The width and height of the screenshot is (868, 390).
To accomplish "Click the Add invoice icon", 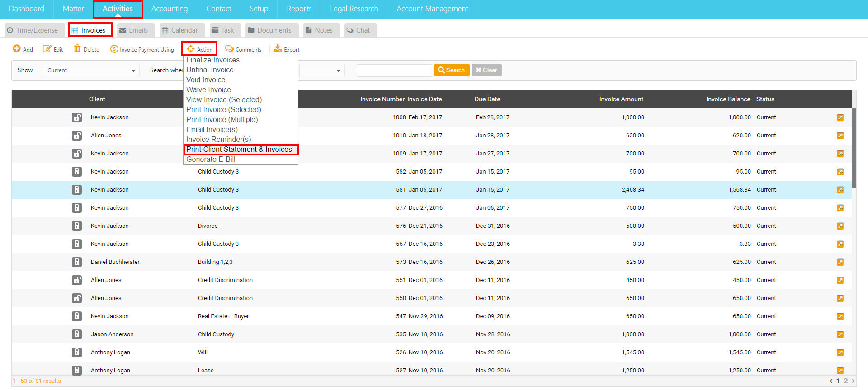I will click(17, 49).
